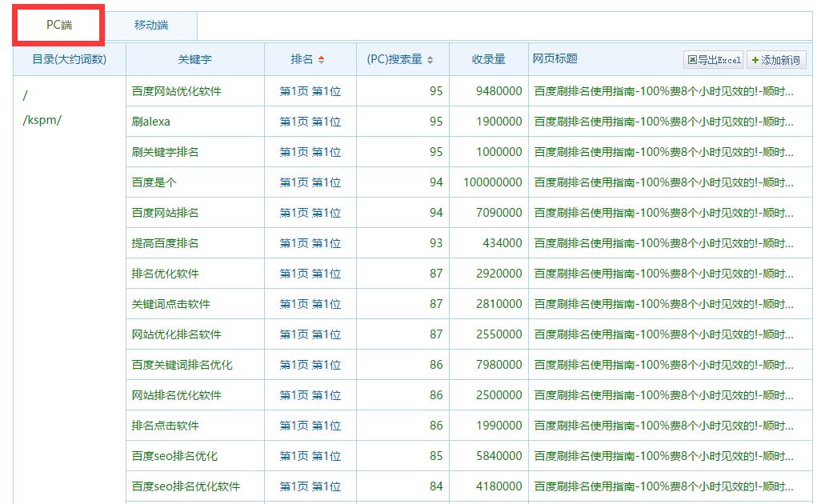Click the 导出Excel button
The image size is (833, 504).
pyautogui.click(x=712, y=59)
